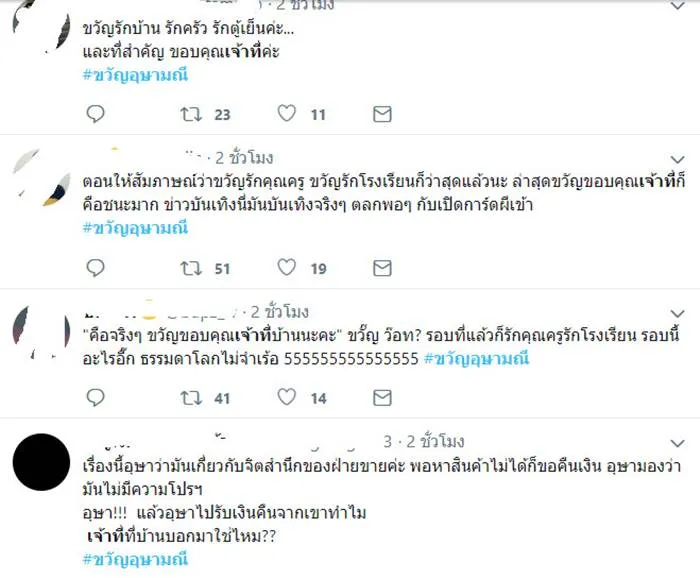This screenshot has width=700, height=578.
Task: Reply to the tweet with 41 retweets
Action: (x=95, y=398)
